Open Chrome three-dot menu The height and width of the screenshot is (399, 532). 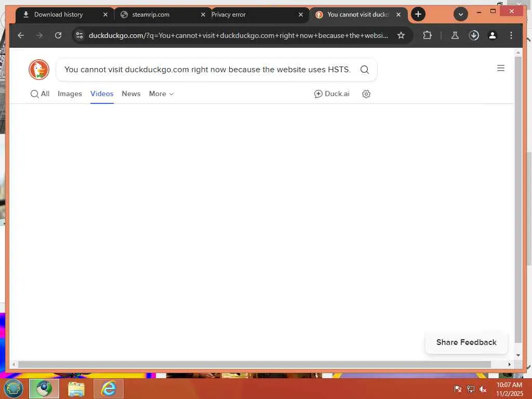511,35
